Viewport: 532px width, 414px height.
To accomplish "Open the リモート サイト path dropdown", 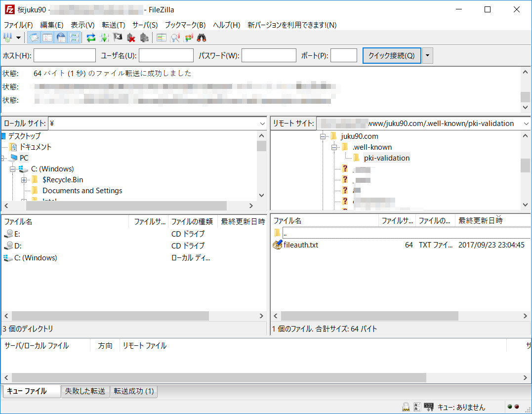I will (x=526, y=124).
